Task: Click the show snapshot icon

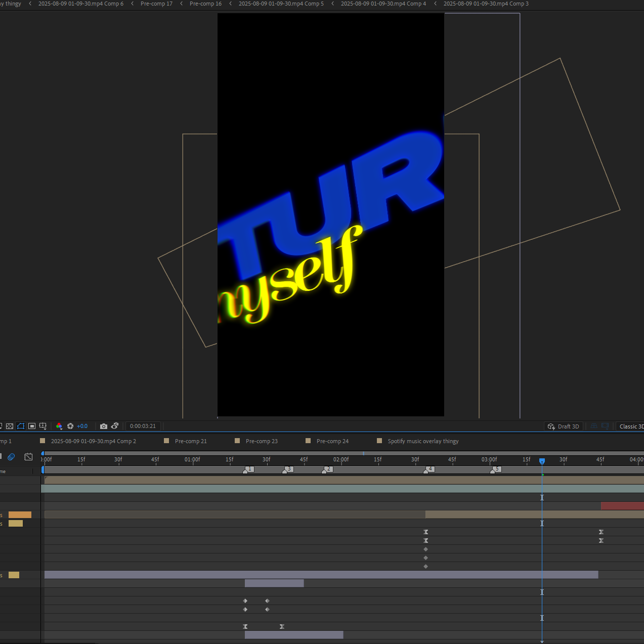Action: click(x=115, y=426)
